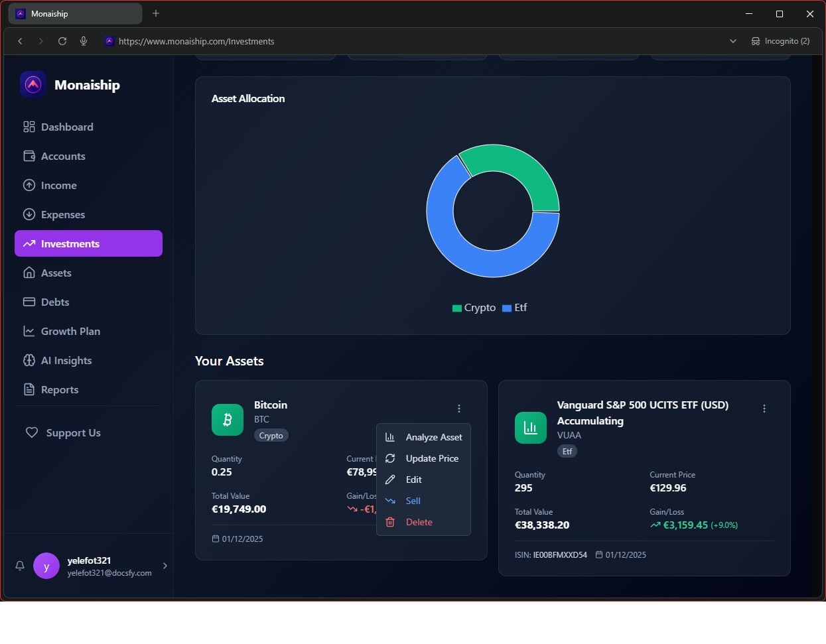
Task: Open the Accounts page
Action: (x=88, y=156)
